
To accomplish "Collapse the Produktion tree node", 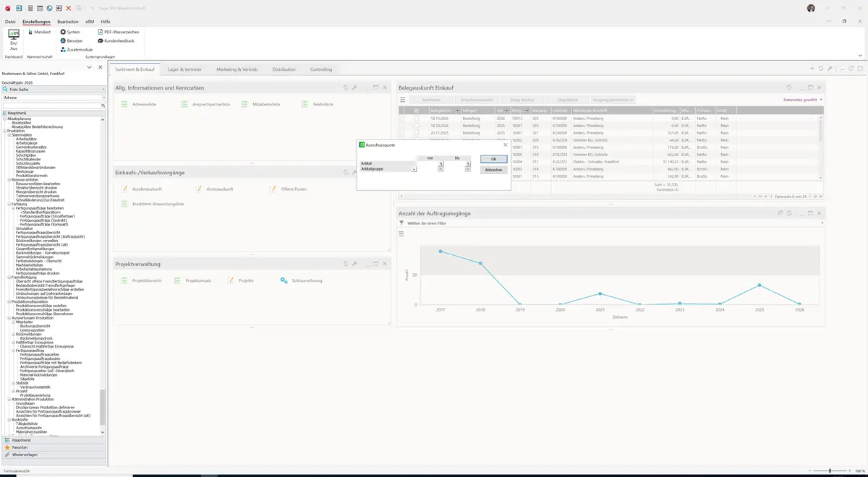I will tap(4, 131).
